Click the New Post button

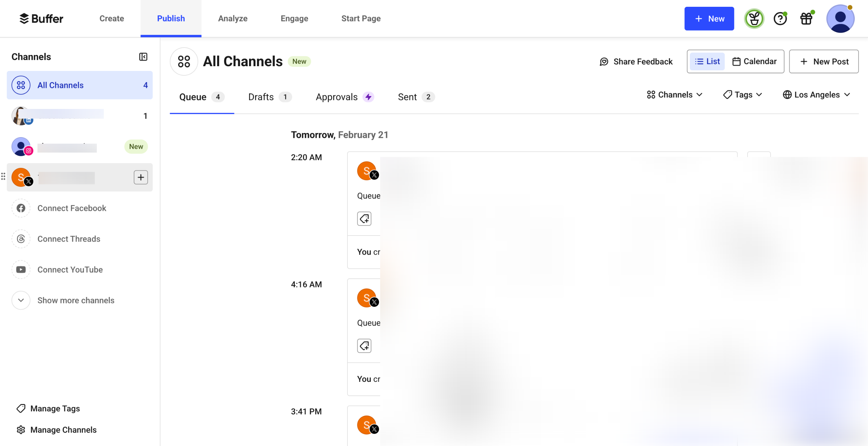click(x=824, y=61)
